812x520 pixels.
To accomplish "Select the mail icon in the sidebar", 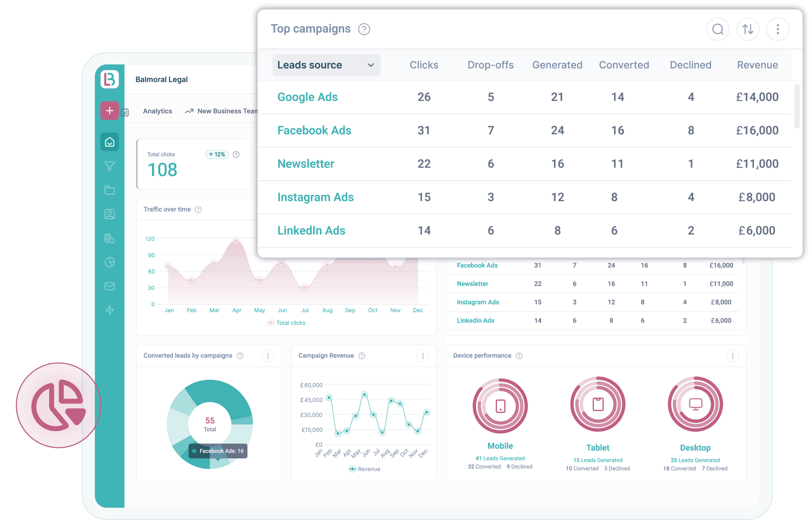I will 110,286.
